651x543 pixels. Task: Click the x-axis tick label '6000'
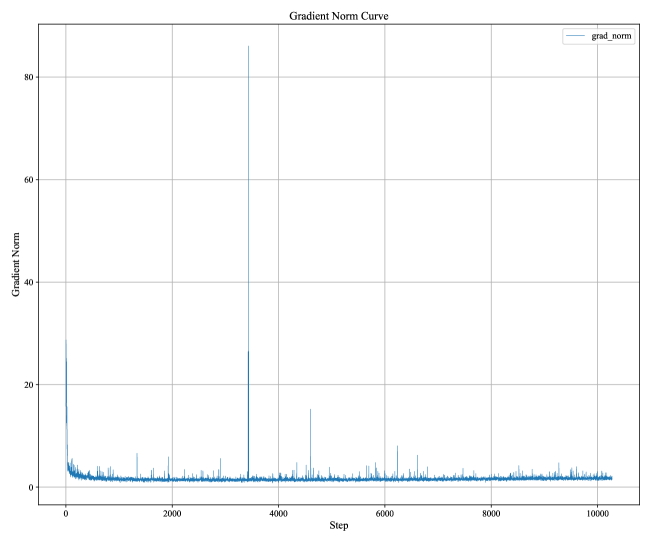[384, 514]
